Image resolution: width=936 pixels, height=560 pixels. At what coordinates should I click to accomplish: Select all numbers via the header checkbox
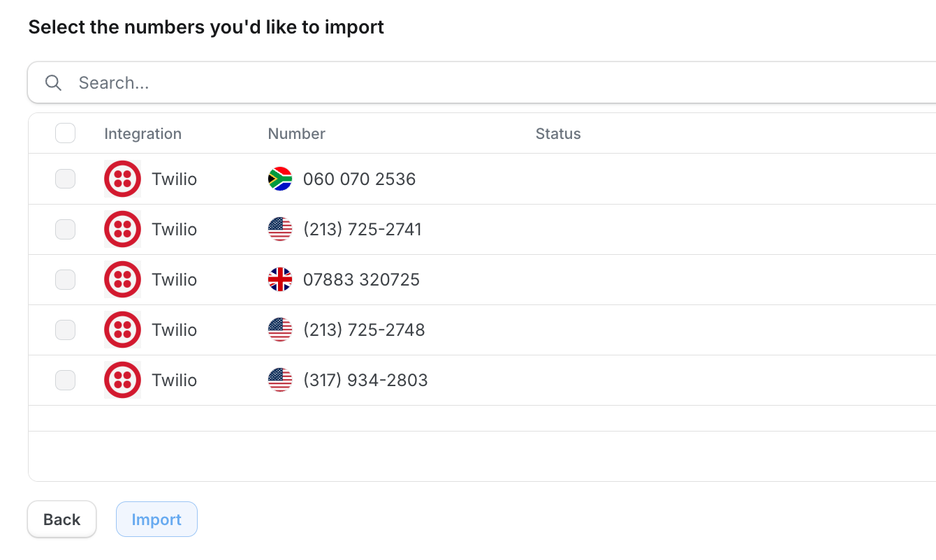pyautogui.click(x=65, y=133)
